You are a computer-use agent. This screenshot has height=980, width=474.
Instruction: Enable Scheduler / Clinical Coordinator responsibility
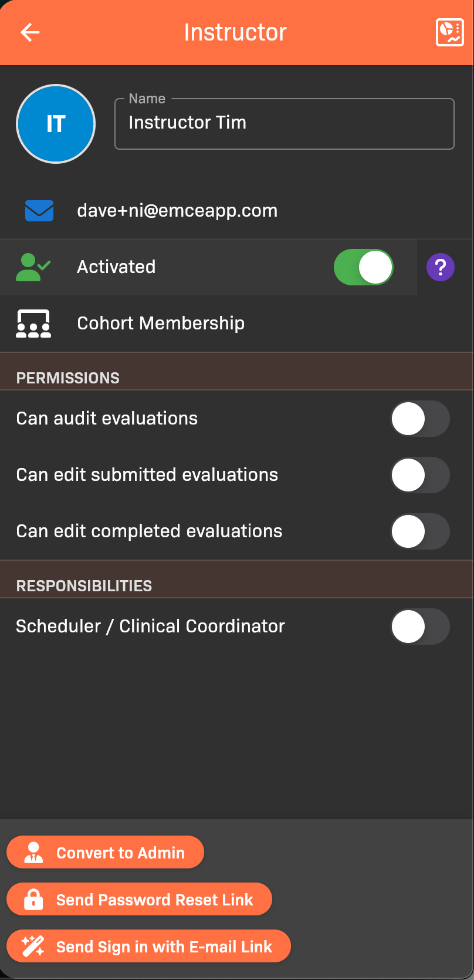[x=420, y=627]
